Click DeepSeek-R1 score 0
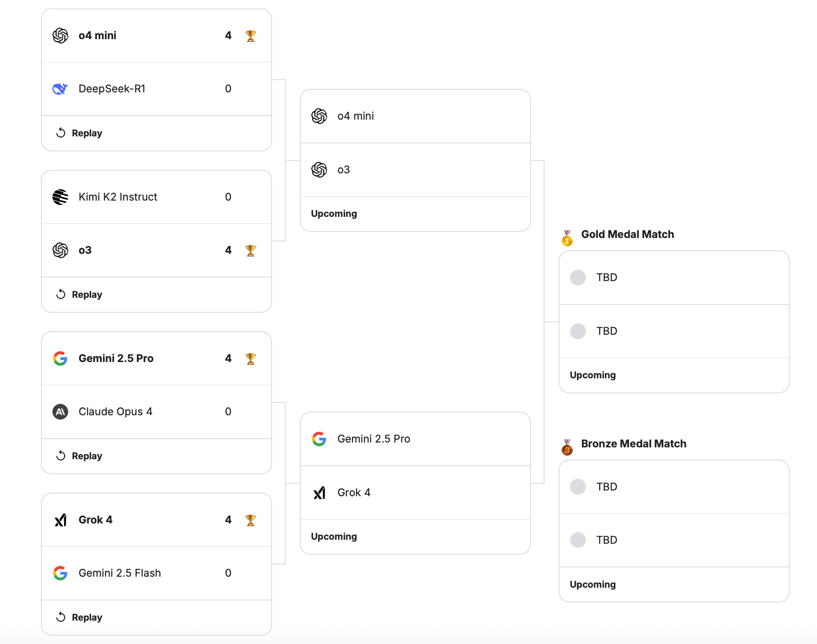Viewport: 817px width, 644px height. point(228,89)
